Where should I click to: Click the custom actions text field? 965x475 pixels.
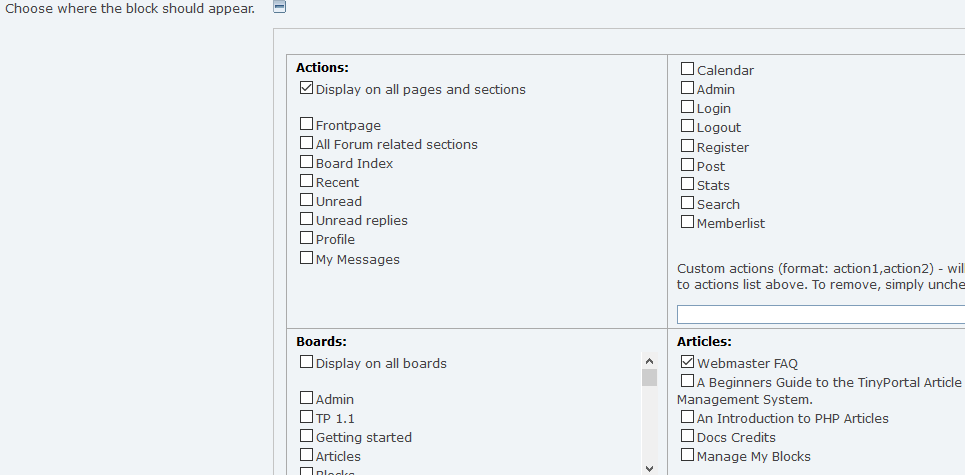820,315
